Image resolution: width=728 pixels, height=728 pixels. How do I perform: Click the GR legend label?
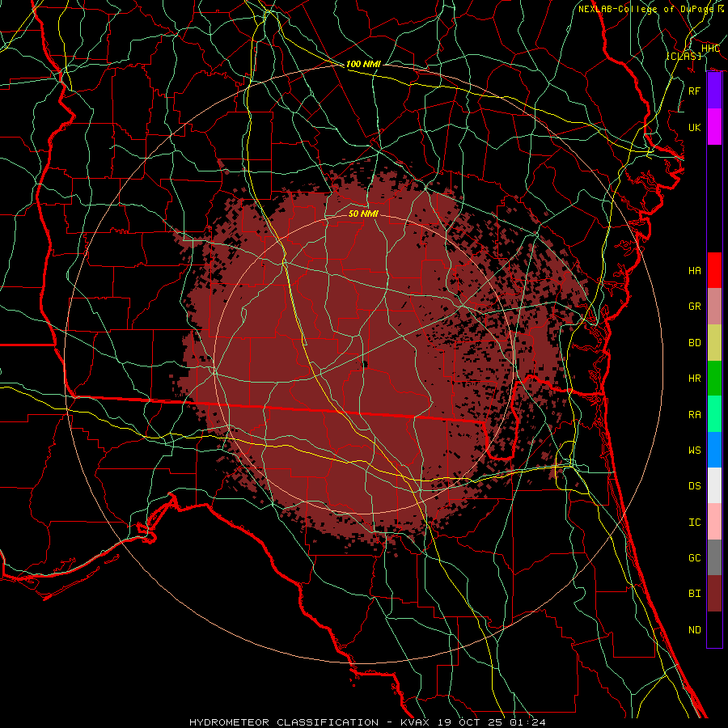(695, 307)
